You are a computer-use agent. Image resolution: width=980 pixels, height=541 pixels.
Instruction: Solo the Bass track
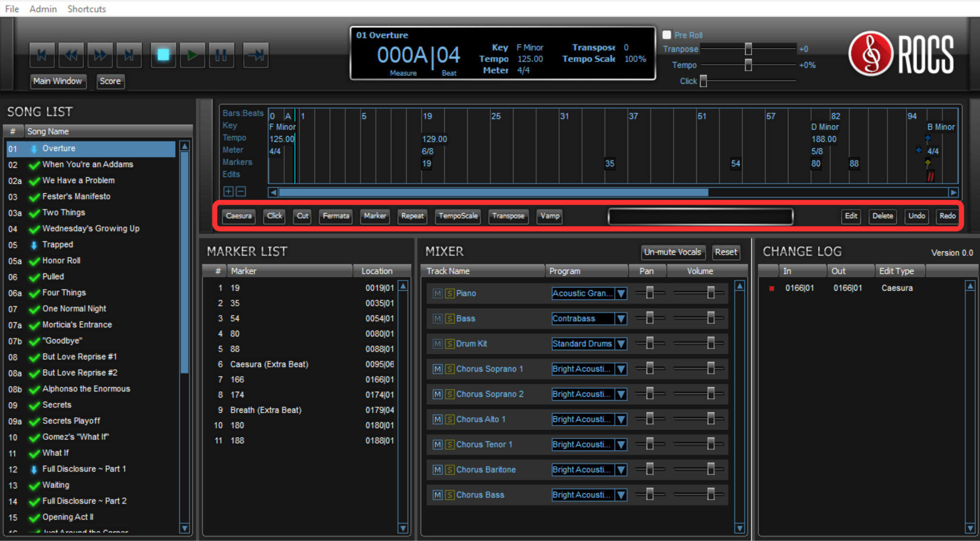point(449,319)
